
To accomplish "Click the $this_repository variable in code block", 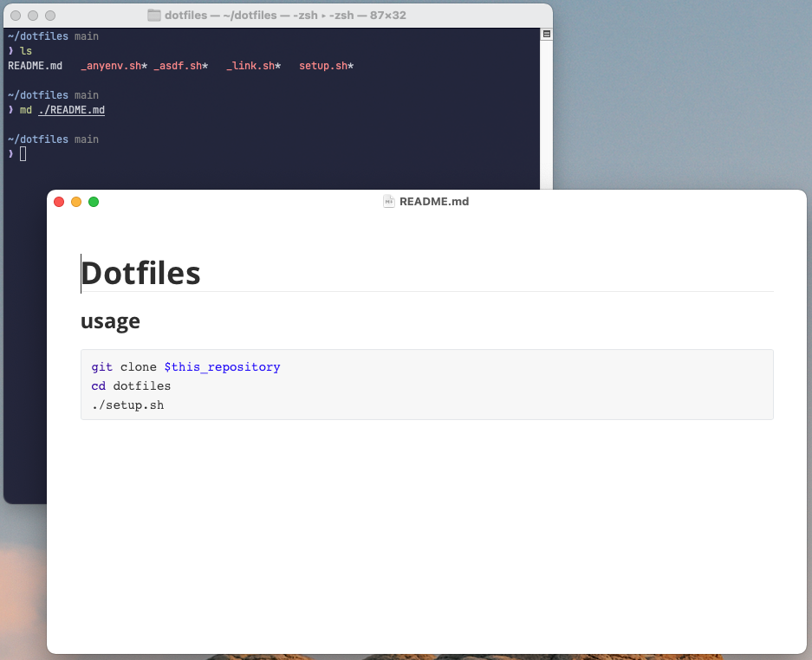I will tap(222, 367).
